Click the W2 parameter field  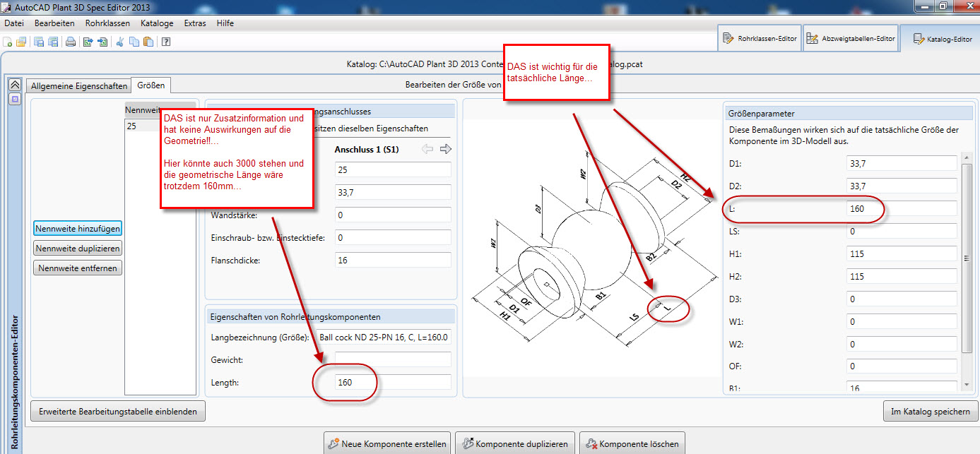(902, 345)
